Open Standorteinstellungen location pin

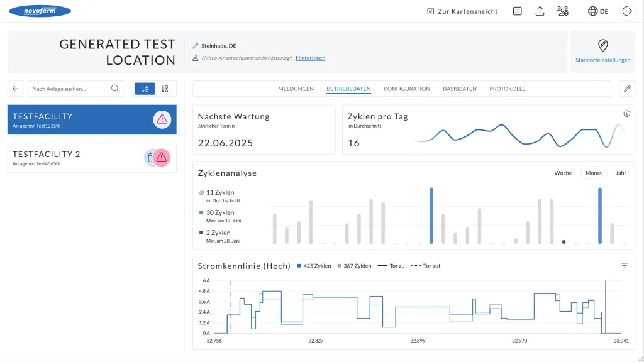602,45
